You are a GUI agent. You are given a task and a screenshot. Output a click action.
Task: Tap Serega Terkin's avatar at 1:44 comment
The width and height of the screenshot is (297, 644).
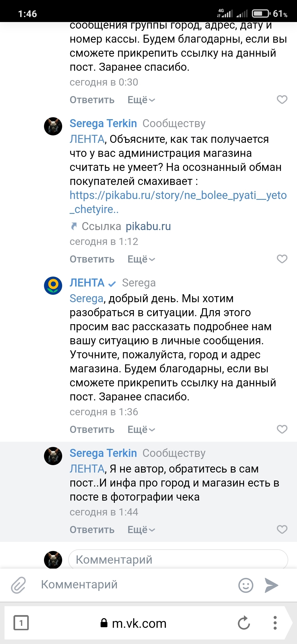[53, 456]
